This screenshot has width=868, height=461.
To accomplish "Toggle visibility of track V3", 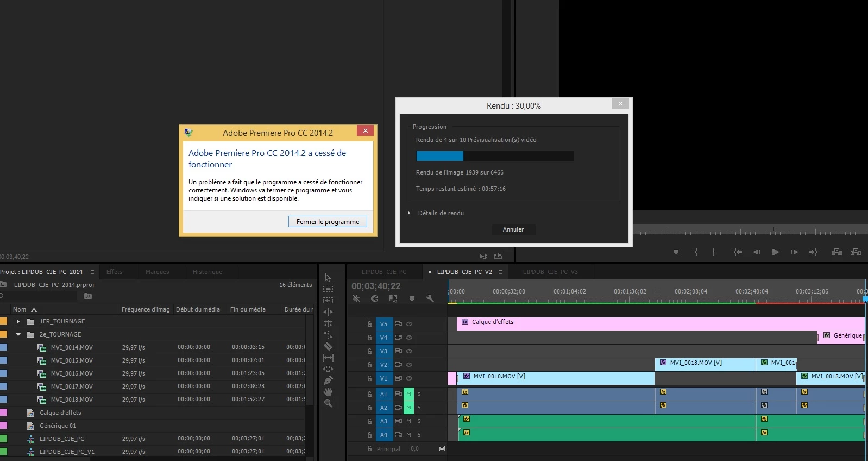I will 409,351.
